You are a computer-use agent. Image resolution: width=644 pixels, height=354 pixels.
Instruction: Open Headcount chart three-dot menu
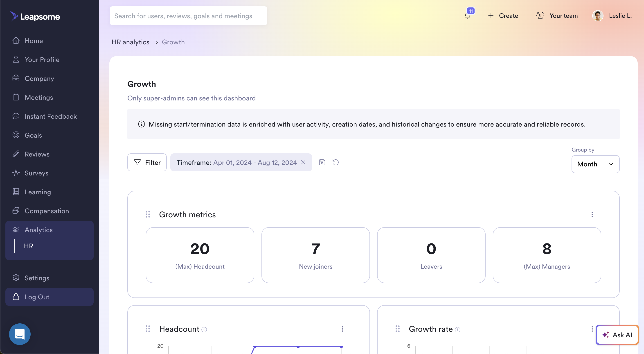(x=342, y=329)
